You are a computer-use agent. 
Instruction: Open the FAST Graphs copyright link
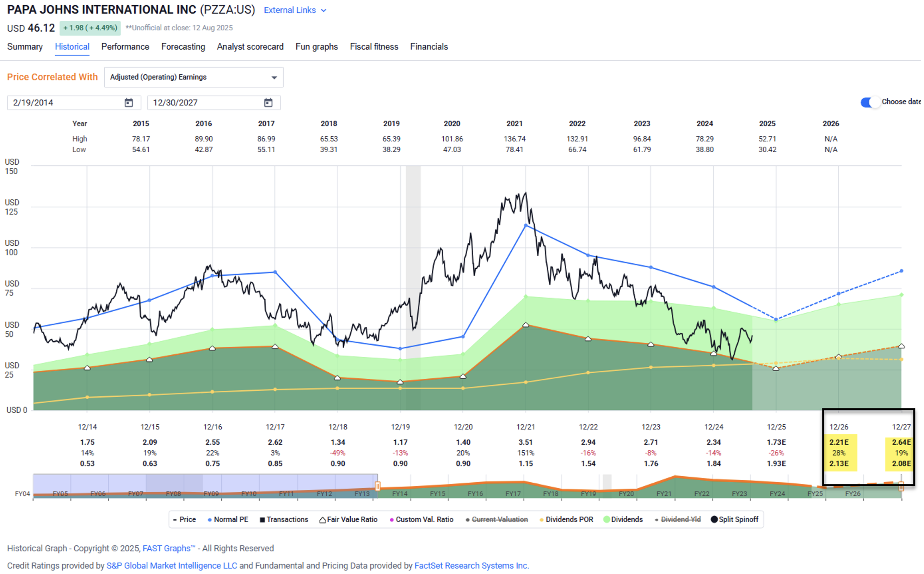pos(169,548)
